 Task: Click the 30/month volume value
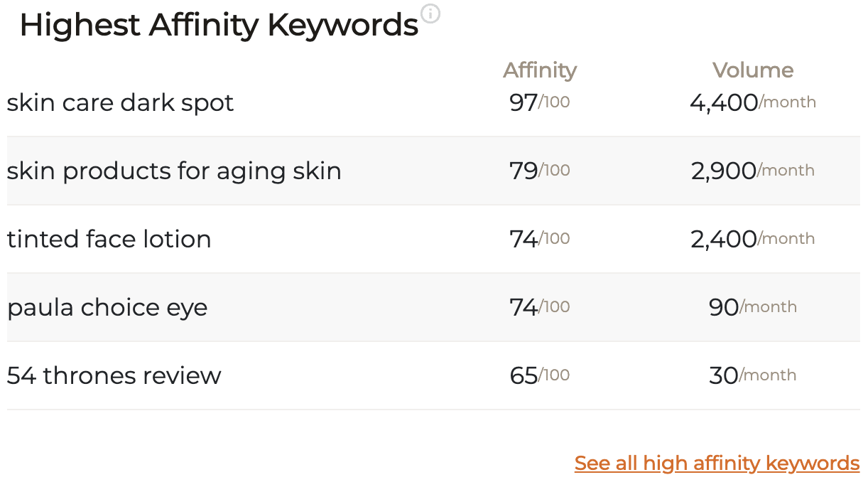[x=753, y=376]
